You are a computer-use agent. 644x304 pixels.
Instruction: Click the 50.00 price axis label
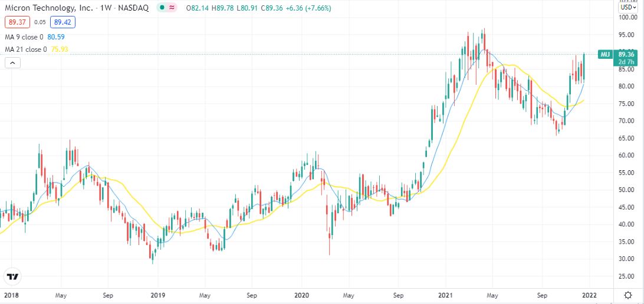point(627,190)
